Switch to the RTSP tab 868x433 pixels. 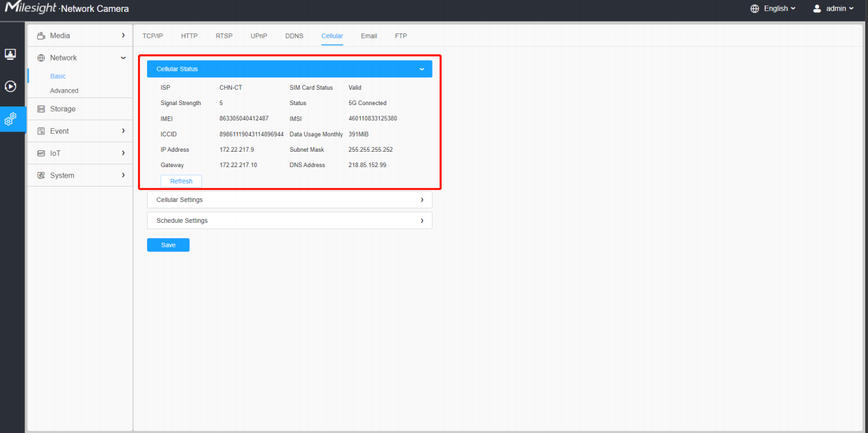[224, 36]
